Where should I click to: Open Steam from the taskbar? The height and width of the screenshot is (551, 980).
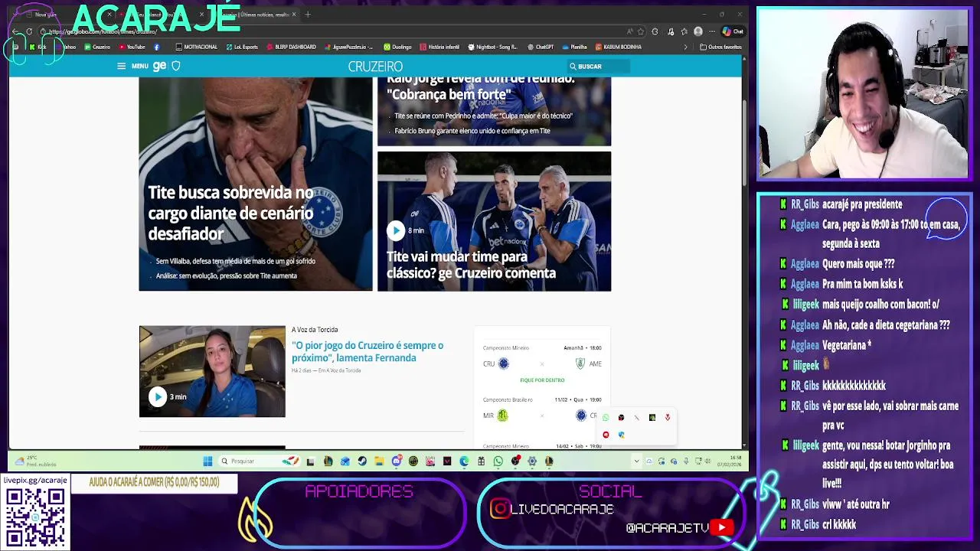362,461
